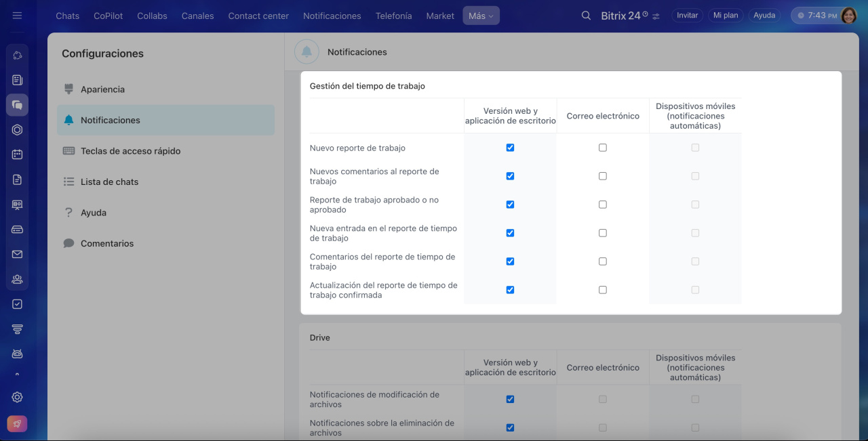Click the rocket icon at sidebar bottom
Viewport: 868px width, 441px height.
18,424
